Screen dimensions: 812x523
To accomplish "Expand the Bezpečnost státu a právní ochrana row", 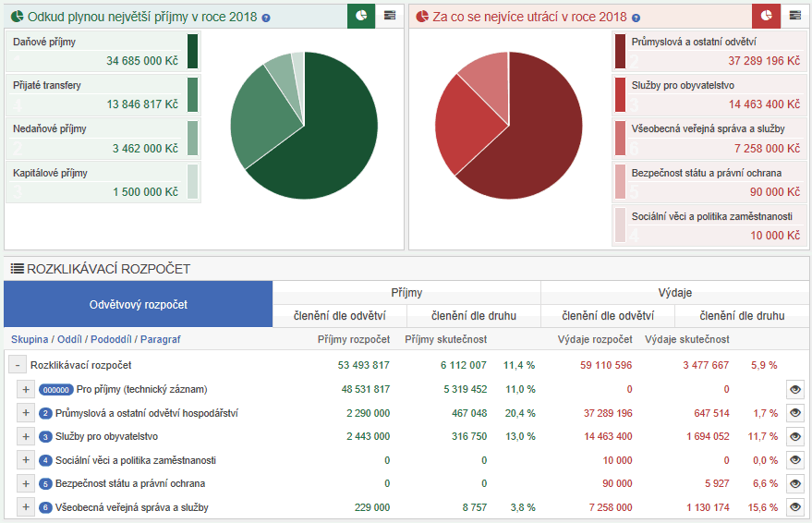I will click(x=26, y=483).
